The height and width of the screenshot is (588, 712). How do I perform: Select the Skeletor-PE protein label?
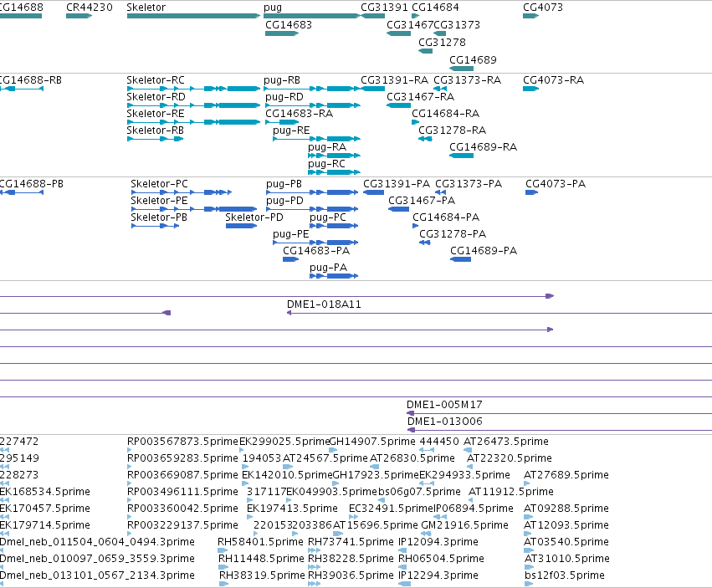[159, 201]
